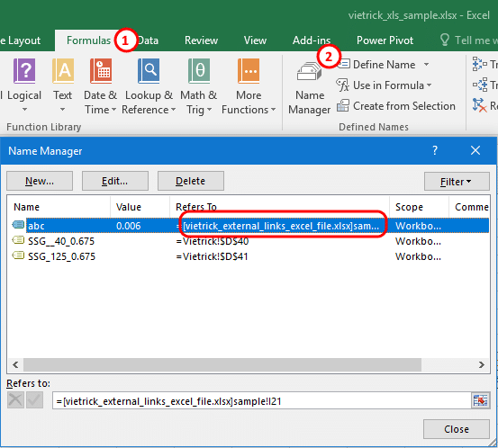This screenshot has width=498, height=448.
Task: Expand the Date & Time dropdown arrow
Action: 113,110
